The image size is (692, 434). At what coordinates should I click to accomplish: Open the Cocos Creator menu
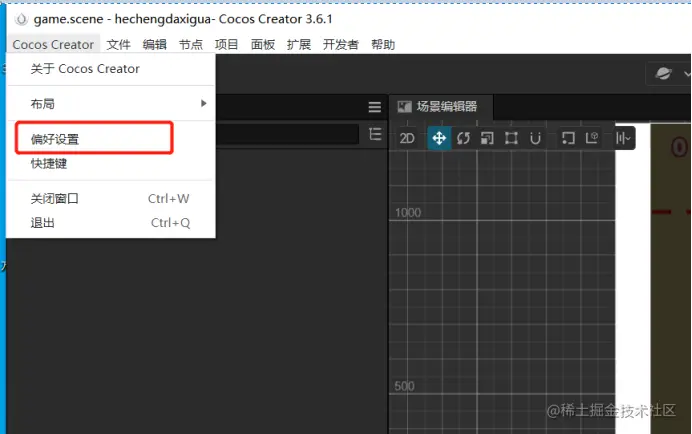53,45
